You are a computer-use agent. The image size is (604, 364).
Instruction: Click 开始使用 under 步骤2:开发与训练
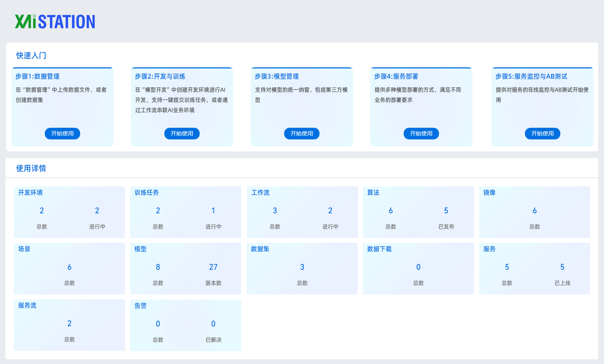click(182, 134)
